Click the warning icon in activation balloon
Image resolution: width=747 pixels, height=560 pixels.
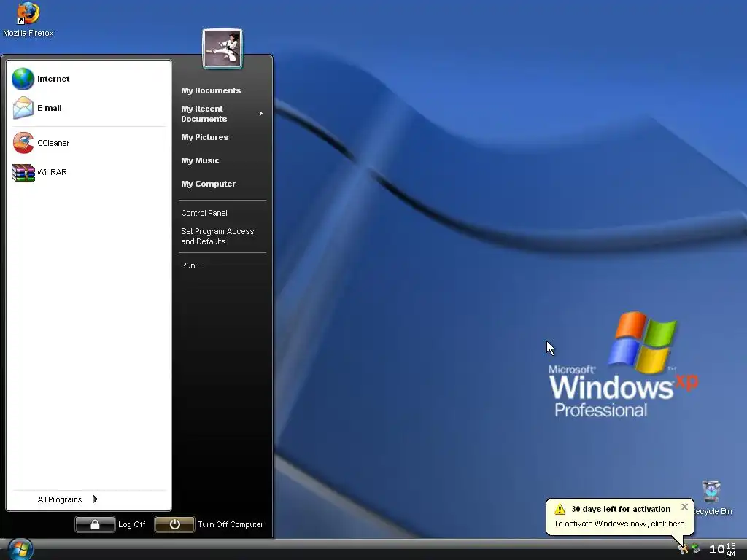click(560, 509)
